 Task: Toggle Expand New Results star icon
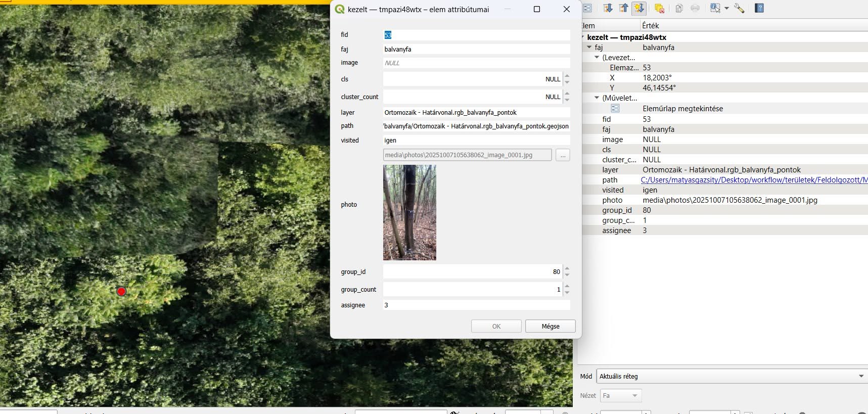coord(639,8)
